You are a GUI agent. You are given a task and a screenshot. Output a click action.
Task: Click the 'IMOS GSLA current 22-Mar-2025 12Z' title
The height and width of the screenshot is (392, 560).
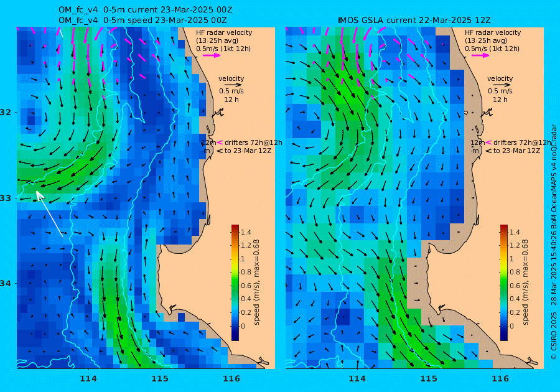414,21
